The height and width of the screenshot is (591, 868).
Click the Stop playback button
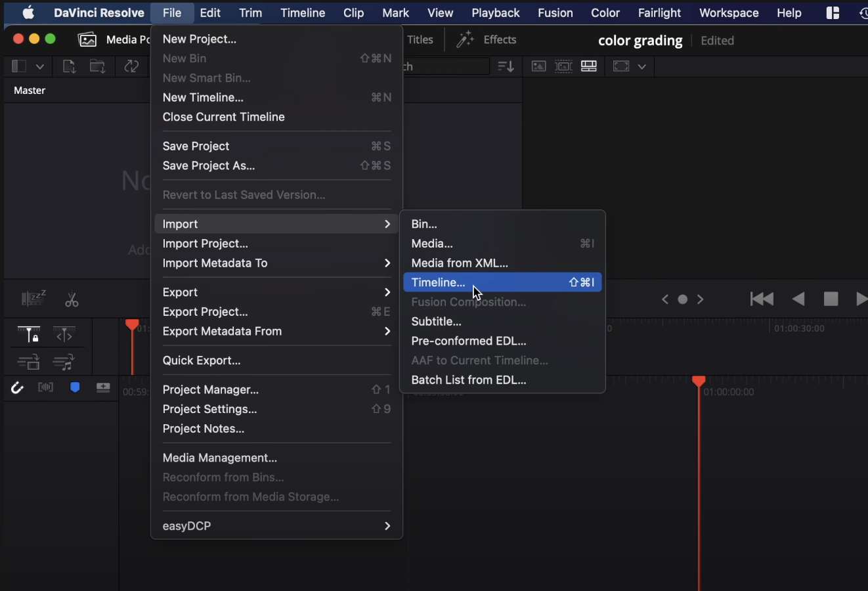point(831,299)
